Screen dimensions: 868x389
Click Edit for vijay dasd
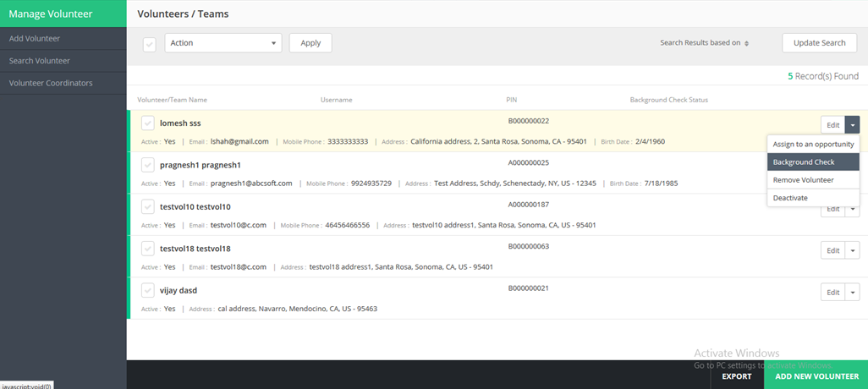(x=833, y=292)
